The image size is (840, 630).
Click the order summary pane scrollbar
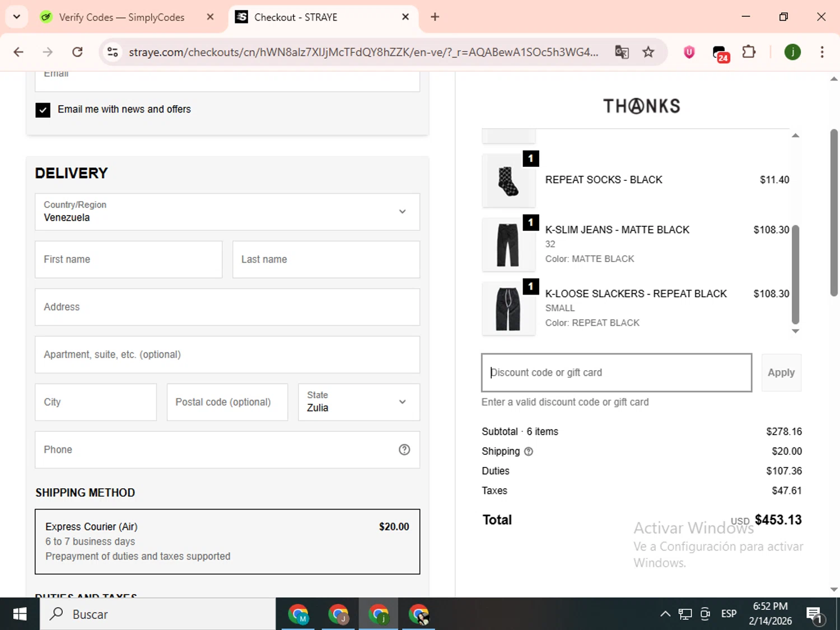834,213
